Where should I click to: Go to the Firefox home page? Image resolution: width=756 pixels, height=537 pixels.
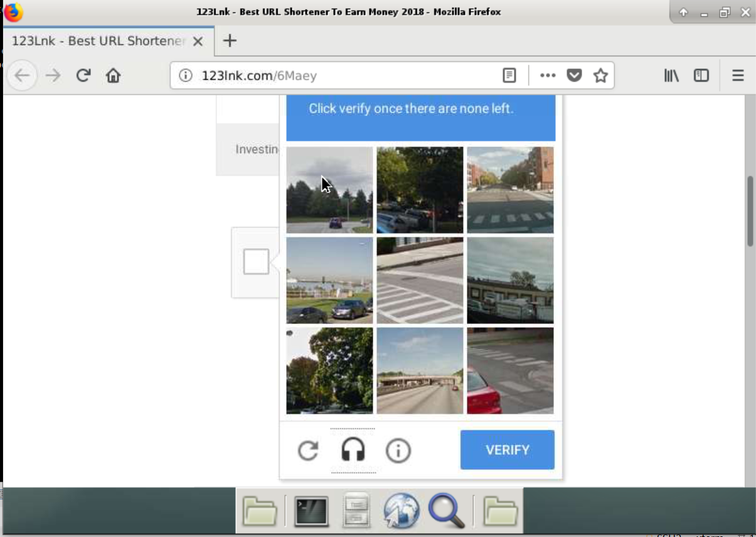pyautogui.click(x=113, y=76)
